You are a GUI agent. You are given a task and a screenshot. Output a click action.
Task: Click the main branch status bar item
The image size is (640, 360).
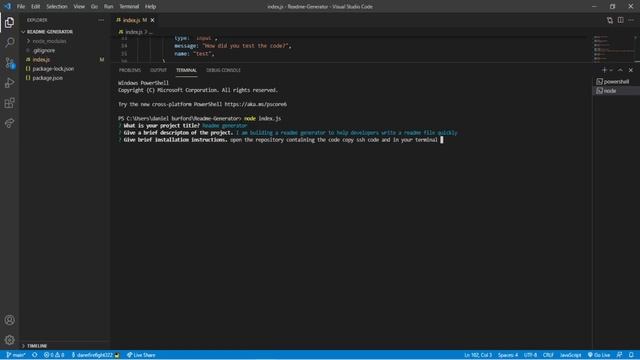(x=16, y=355)
